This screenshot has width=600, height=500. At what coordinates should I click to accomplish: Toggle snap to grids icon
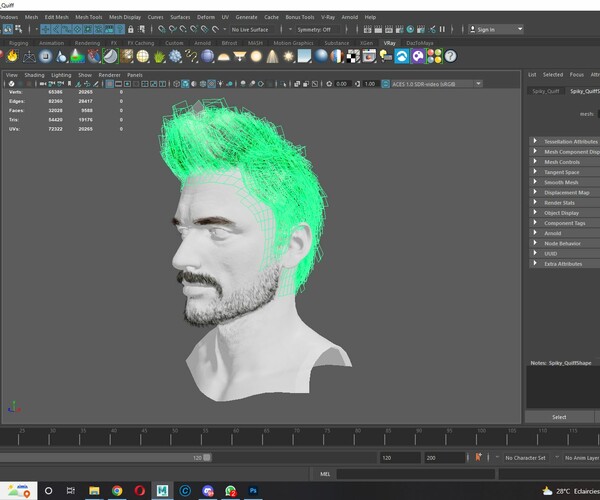[162, 29]
